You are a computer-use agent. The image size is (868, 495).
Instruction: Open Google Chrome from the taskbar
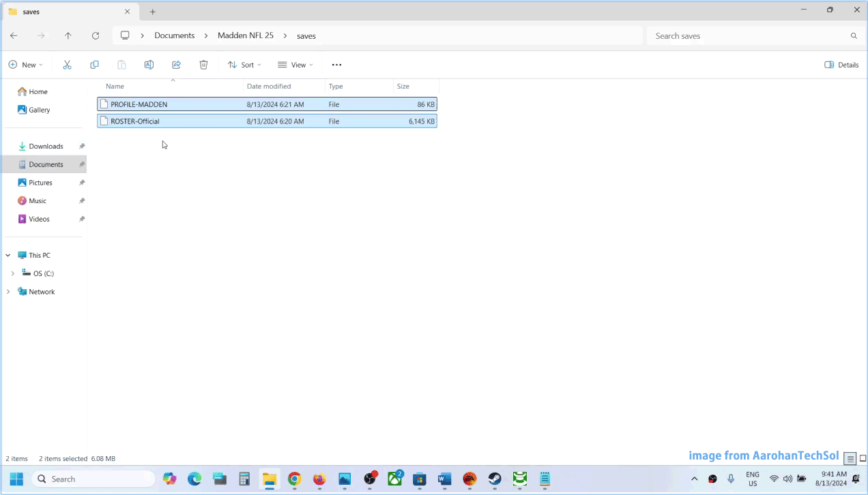[294, 479]
